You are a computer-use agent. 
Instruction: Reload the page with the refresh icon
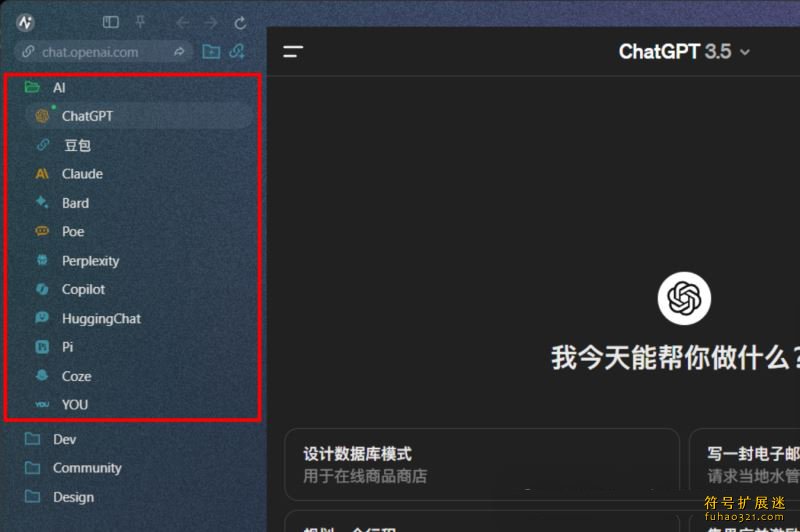tap(240, 22)
